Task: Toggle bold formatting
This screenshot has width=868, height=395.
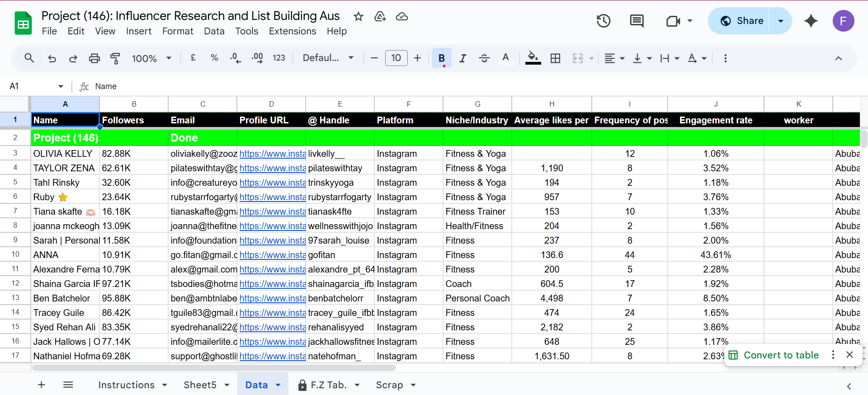Action: (x=441, y=58)
